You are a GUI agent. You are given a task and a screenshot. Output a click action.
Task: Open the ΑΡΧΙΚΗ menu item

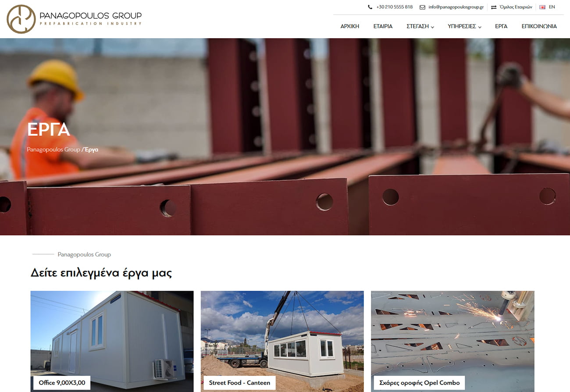[x=349, y=26]
